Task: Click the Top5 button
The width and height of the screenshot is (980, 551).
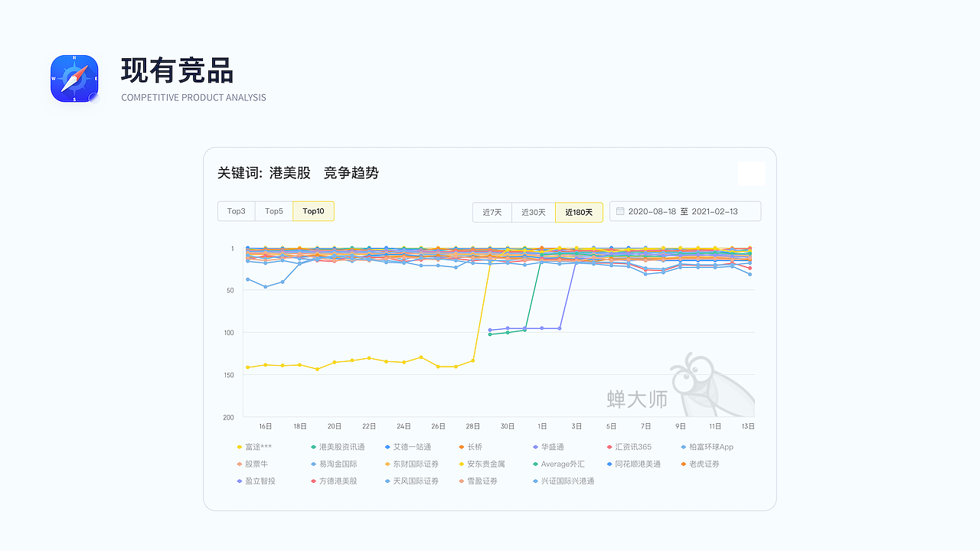Action: point(274,211)
